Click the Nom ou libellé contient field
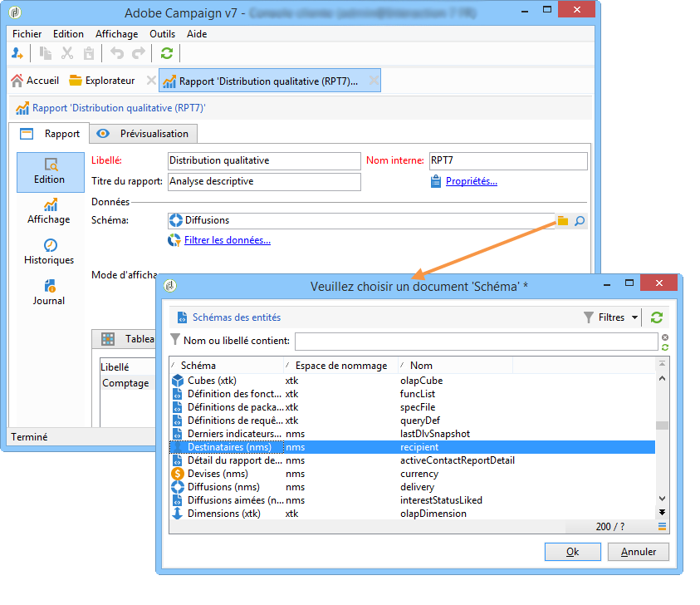This screenshot has width=700, height=605. (476, 342)
